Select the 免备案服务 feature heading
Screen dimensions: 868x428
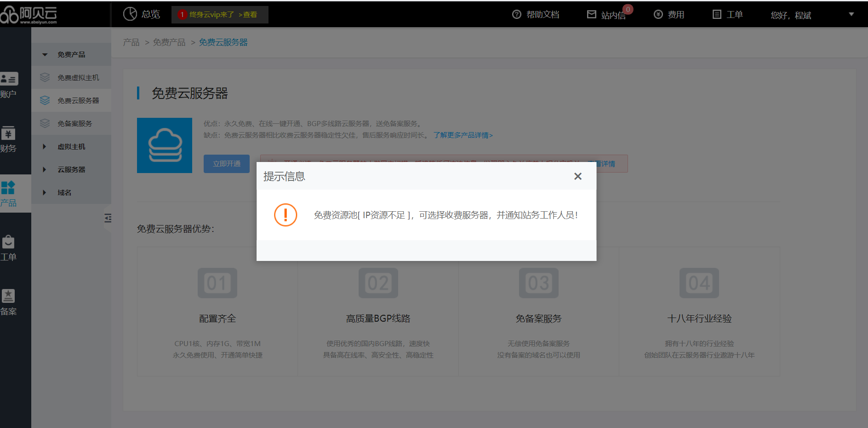pos(539,318)
